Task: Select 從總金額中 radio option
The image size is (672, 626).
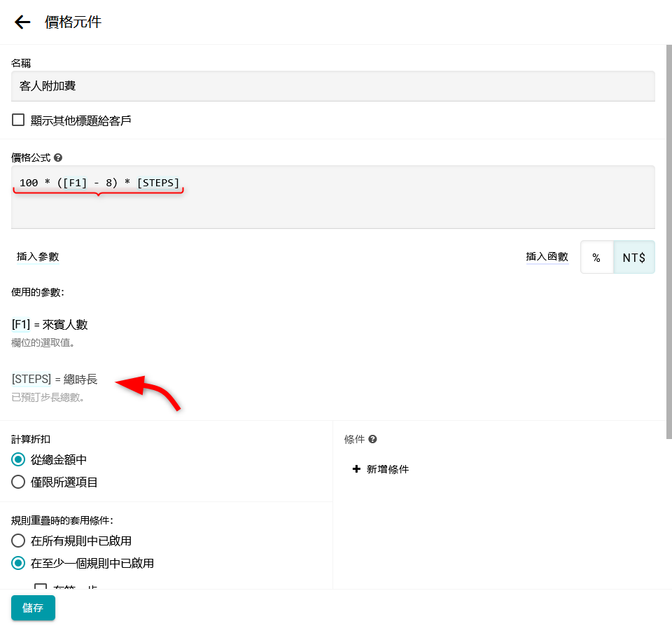Action: (18, 459)
